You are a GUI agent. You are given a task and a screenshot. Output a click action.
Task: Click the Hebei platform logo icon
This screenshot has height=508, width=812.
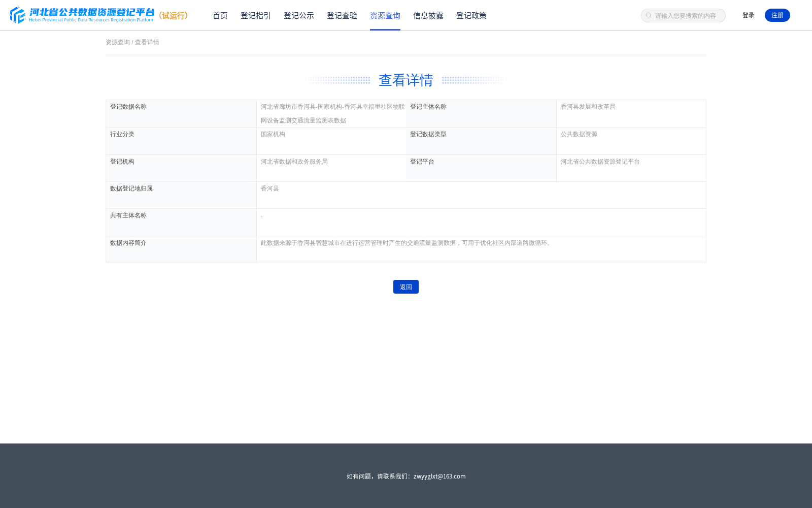pyautogui.click(x=18, y=15)
